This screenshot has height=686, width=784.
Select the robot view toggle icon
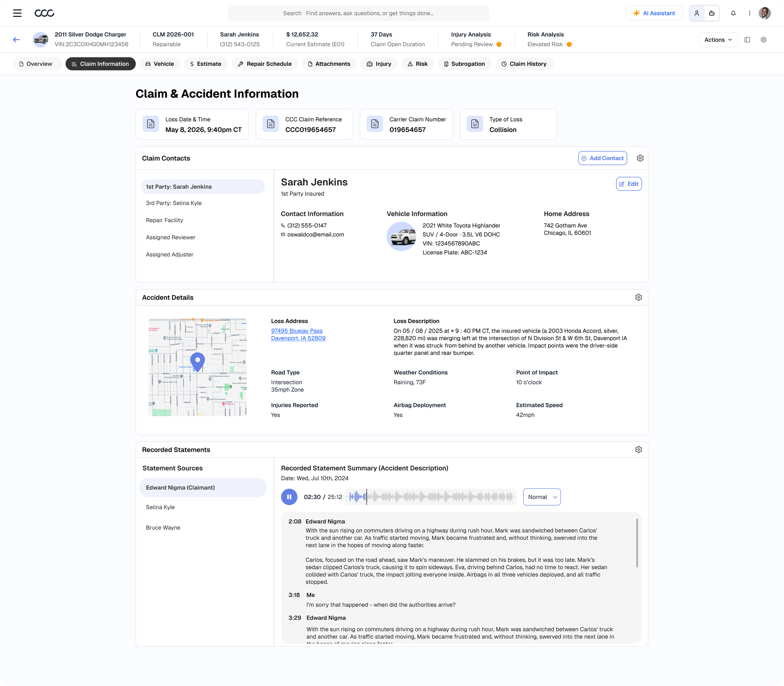click(x=712, y=13)
